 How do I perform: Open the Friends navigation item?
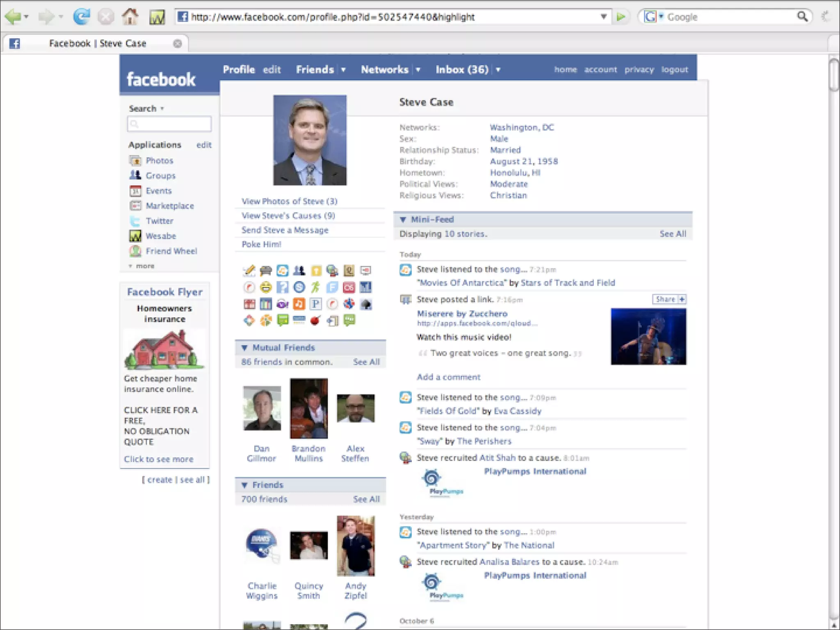click(x=315, y=69)
